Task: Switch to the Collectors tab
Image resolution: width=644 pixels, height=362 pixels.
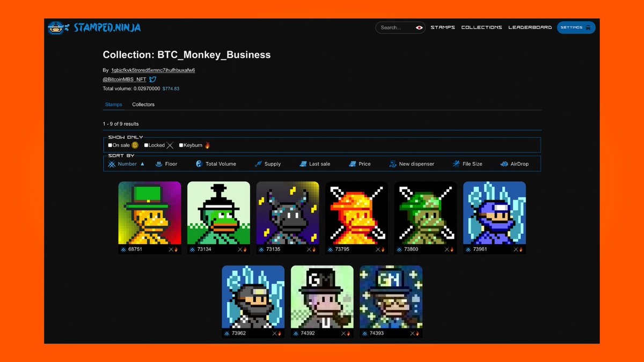Action: [143, 105]
